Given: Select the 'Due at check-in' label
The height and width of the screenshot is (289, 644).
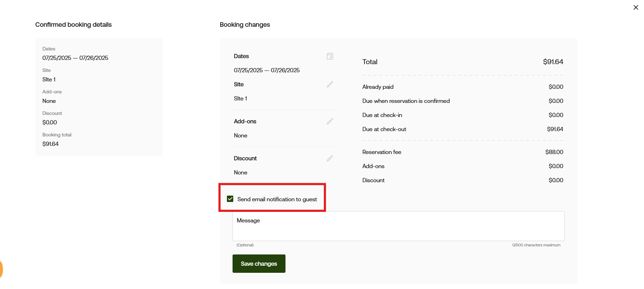Looking at the screenshot, I should [382, 115].
